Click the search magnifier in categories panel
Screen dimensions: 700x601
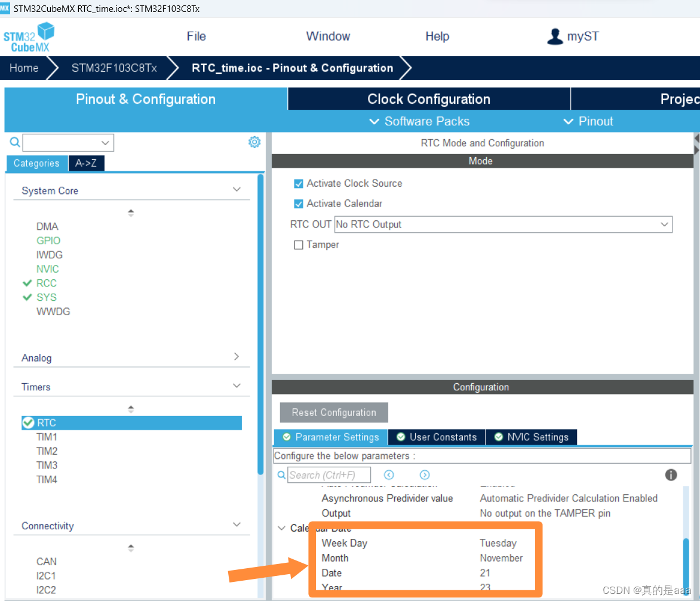click(x=15, y=142)
